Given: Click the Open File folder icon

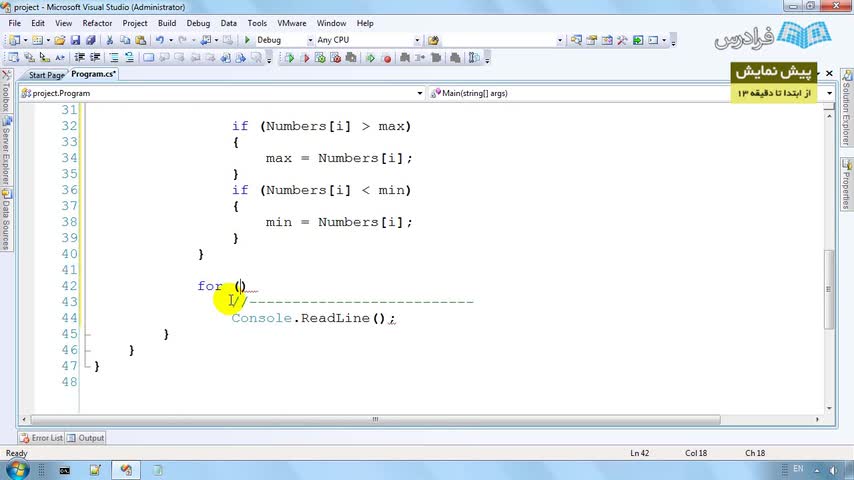Looking at the screenshot, I should (60, 40).
